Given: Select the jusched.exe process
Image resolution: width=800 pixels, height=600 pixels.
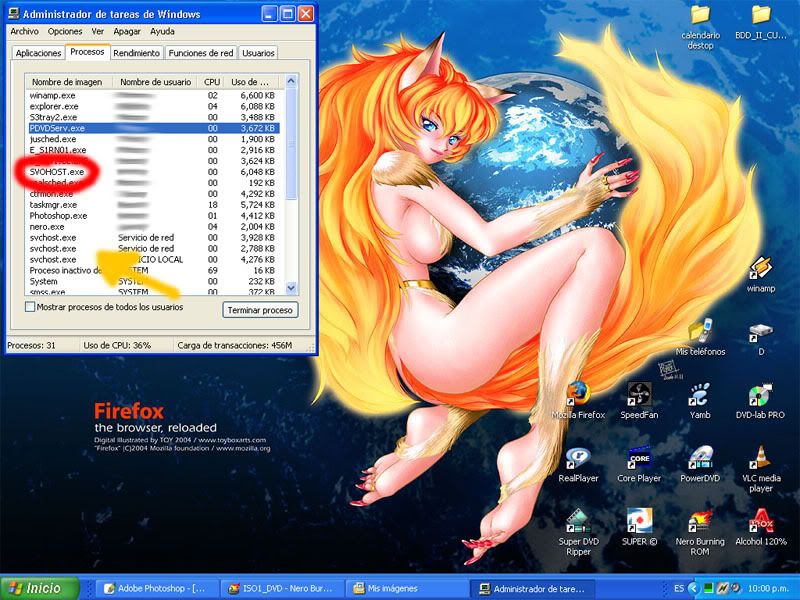Looking at the screenshot, I should click(x=154, y=139).
